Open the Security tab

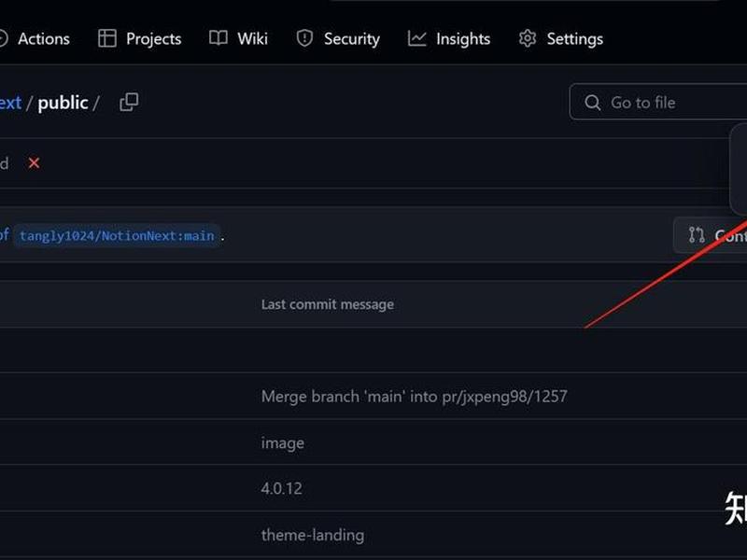pyautogui.click(x=338, y=38)
